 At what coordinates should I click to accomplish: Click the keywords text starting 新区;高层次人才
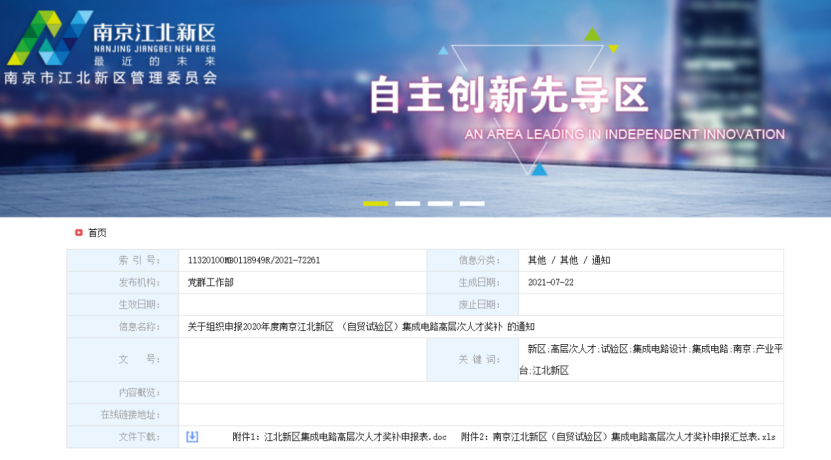tap(651, 359)
